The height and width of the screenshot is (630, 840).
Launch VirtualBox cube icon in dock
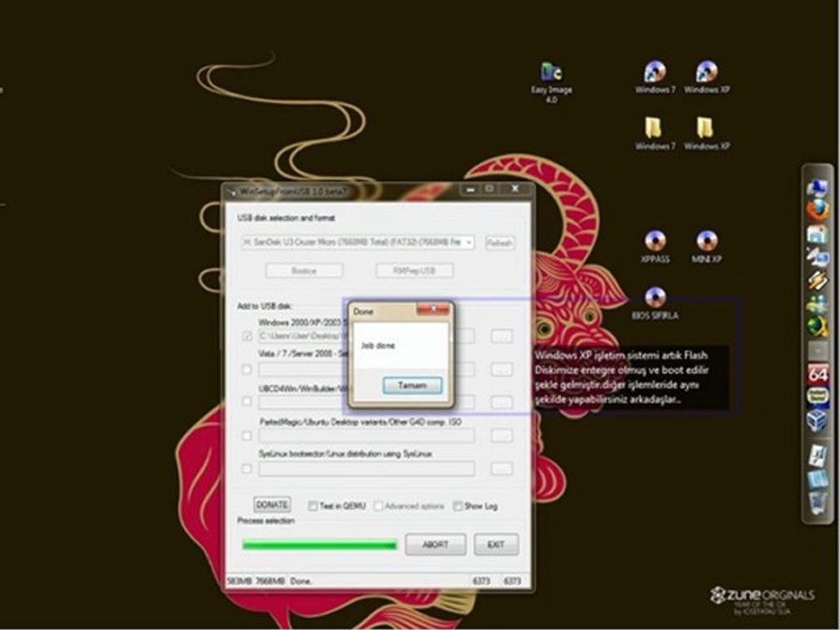point(817,421)
